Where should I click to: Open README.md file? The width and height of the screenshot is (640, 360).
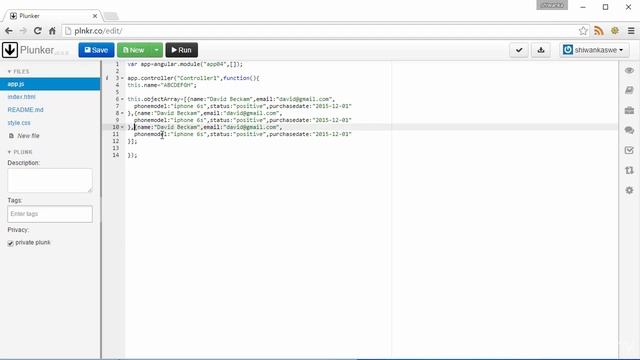[x=25, y=110]
